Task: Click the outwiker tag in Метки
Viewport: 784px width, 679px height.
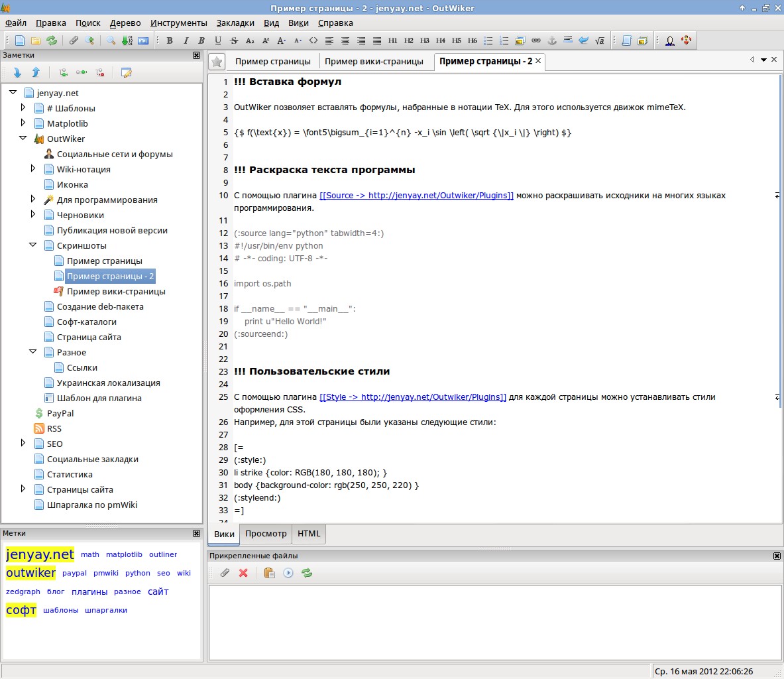Action: (x=31, y=572)
